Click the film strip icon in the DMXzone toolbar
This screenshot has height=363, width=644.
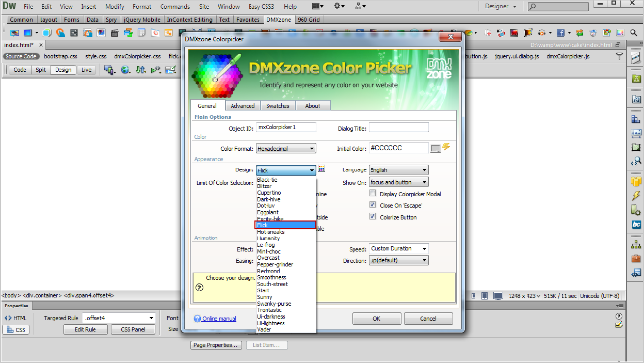(514, 33)
